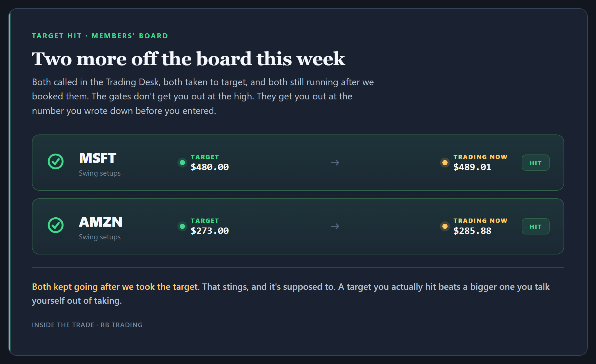This screenshot has width=596, height=364.
Task: Click the arrow in the MSFT row
Action: (335, 163)
